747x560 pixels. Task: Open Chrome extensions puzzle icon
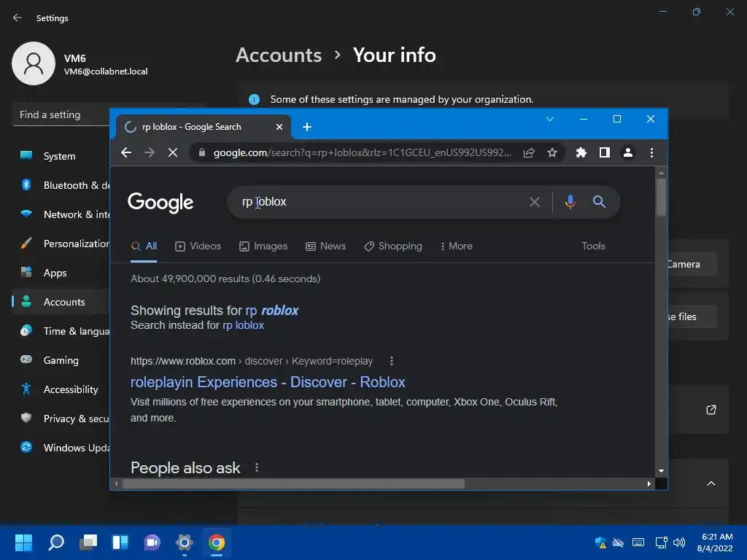click(581, 152)
